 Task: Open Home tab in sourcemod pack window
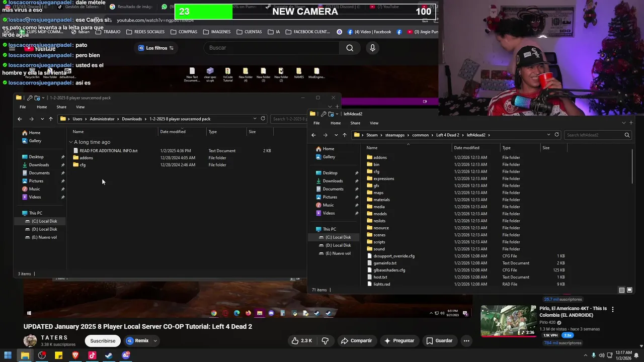(42, 107)
